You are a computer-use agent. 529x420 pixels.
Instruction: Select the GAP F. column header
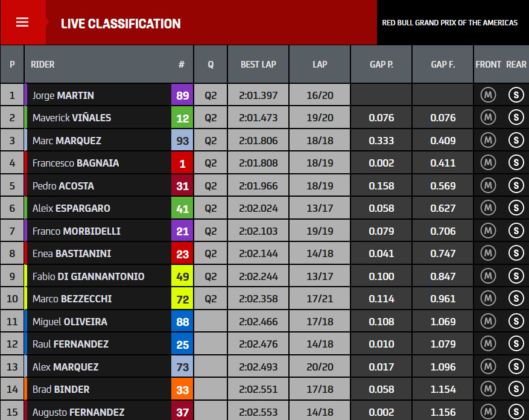(443, 64)
